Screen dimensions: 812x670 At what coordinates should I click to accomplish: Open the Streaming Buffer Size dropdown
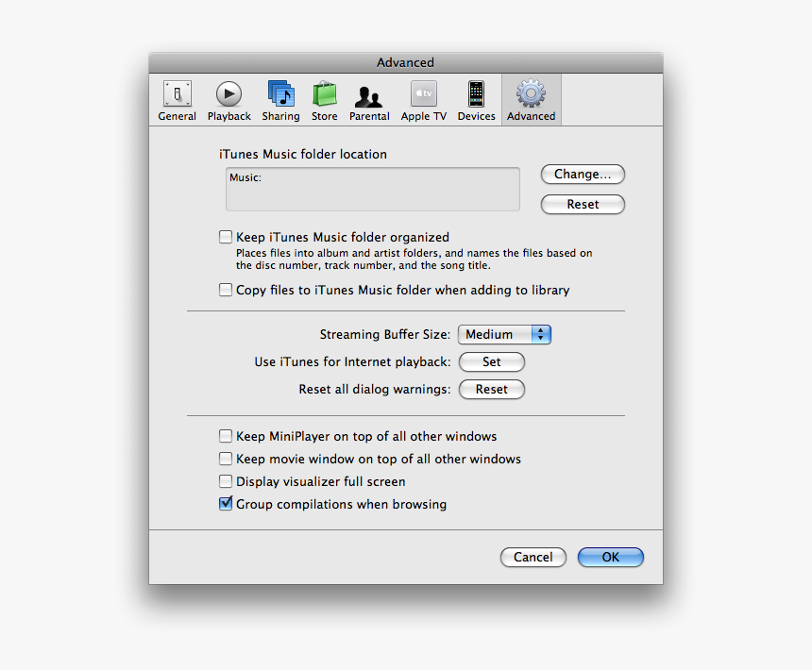click(504, 334)
